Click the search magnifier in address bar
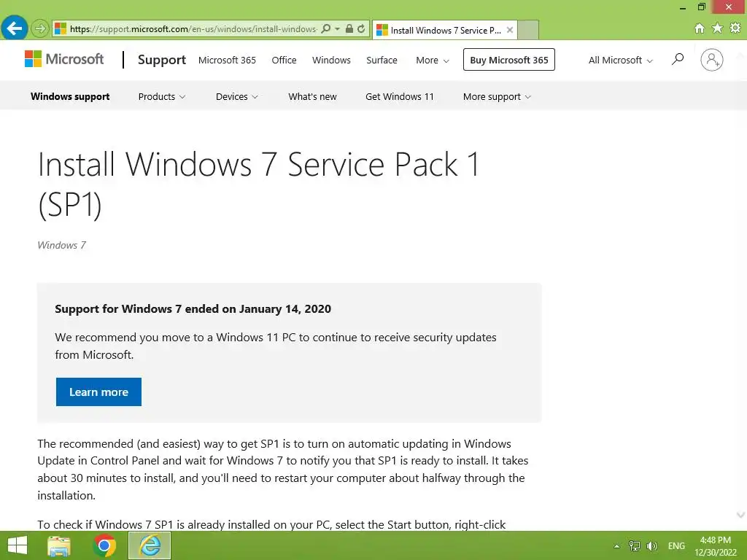747x560 pixels. (326, 29)
